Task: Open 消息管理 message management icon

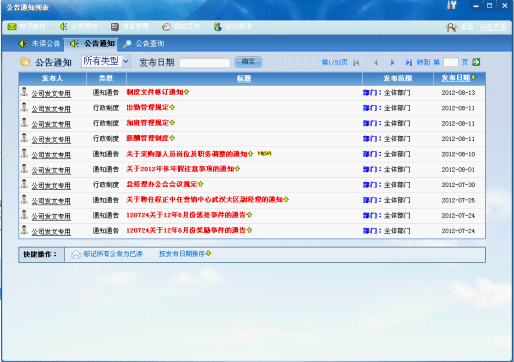Action: (115, 27)
